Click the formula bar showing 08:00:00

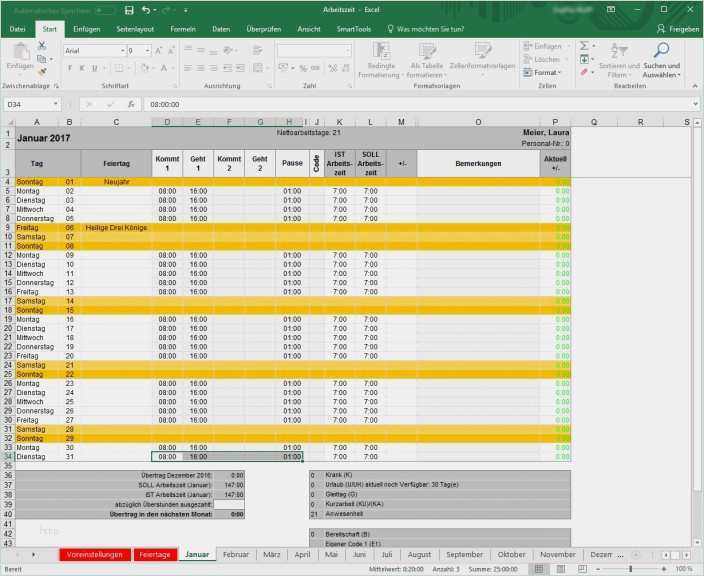(x=400, y=104)
